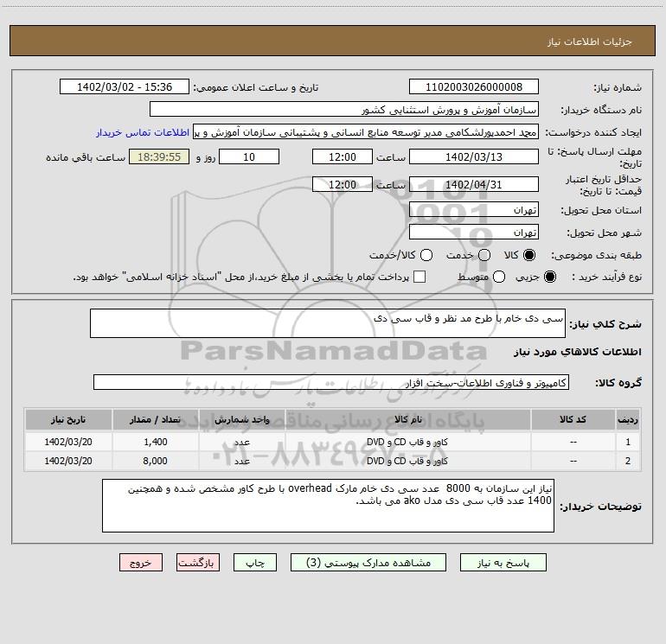This screenshot has height=644, width=666.
Task: Click the بازگشت back button
Action: (198, 563)
